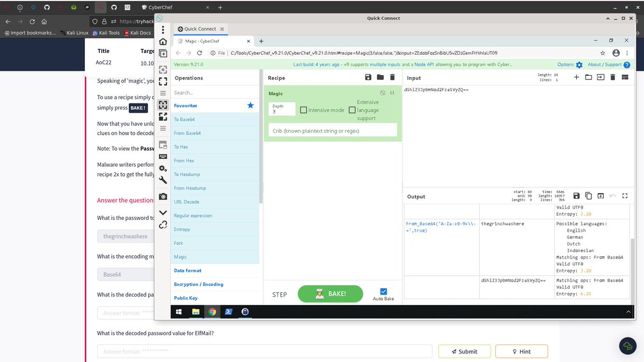
Task: Open Kali Tools bookmark in Firefox
Action: (x=106, y=33)
